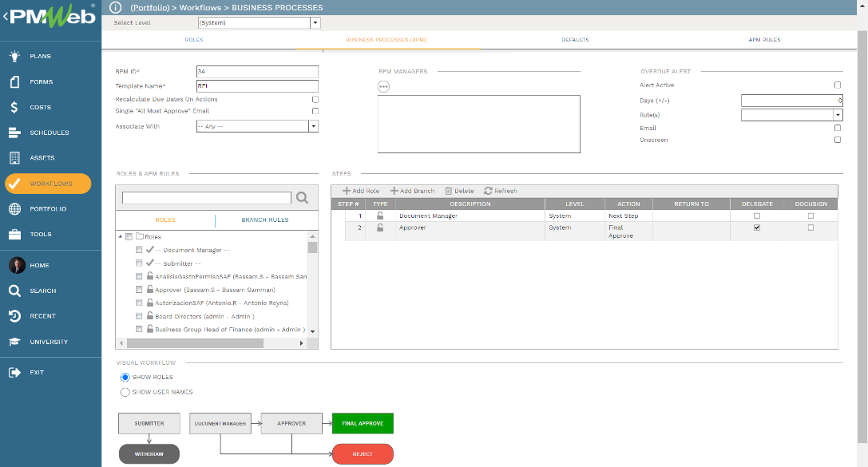Open the Assets building icon in sidebar
Image resolution: width=868 pixels, height=467 pixels.
click(x=15, y=158)
